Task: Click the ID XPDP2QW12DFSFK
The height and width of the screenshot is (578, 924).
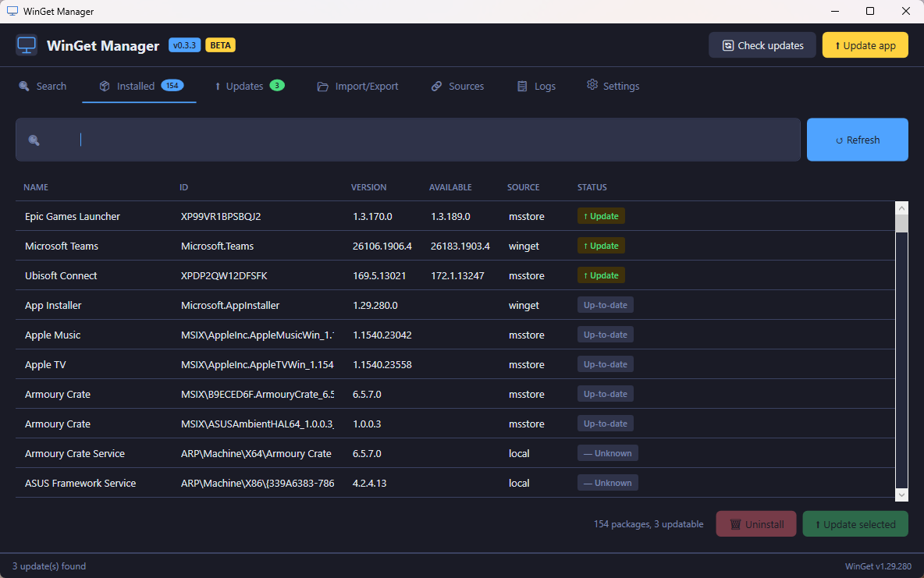Action: click(224, 275)
